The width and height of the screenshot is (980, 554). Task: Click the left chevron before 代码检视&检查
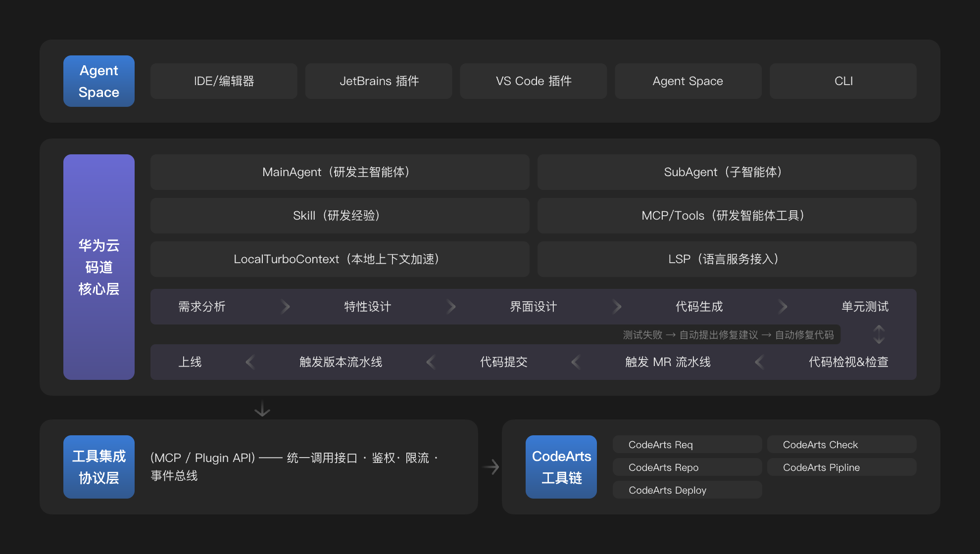click(760, 362)
